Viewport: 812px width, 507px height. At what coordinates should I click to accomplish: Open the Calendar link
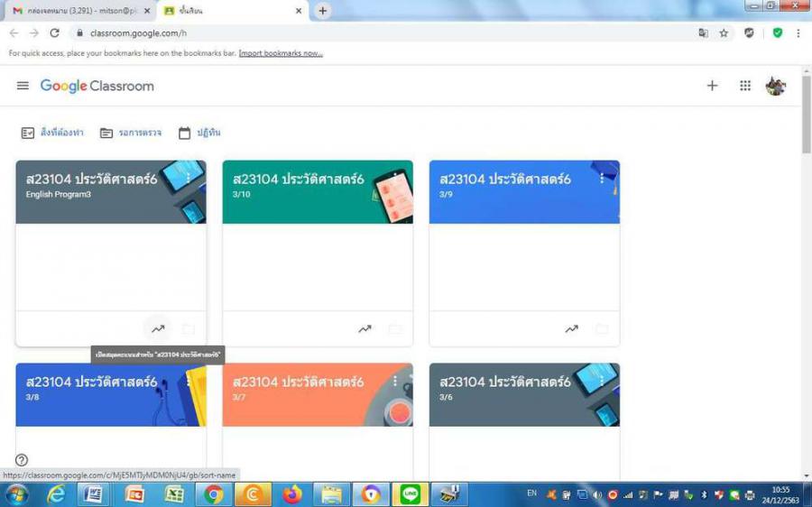point(199,133)
